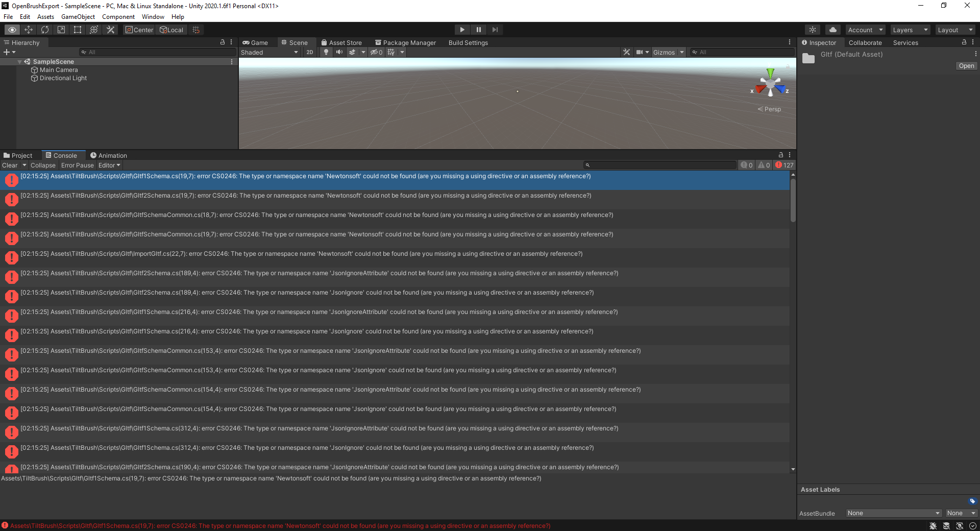Collapse the SampleScene hierarchy item

(19, 61)
